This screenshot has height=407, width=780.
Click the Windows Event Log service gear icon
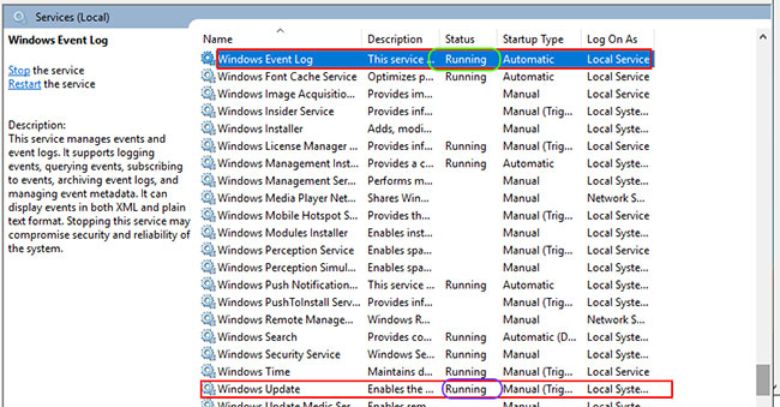[208, 59]
